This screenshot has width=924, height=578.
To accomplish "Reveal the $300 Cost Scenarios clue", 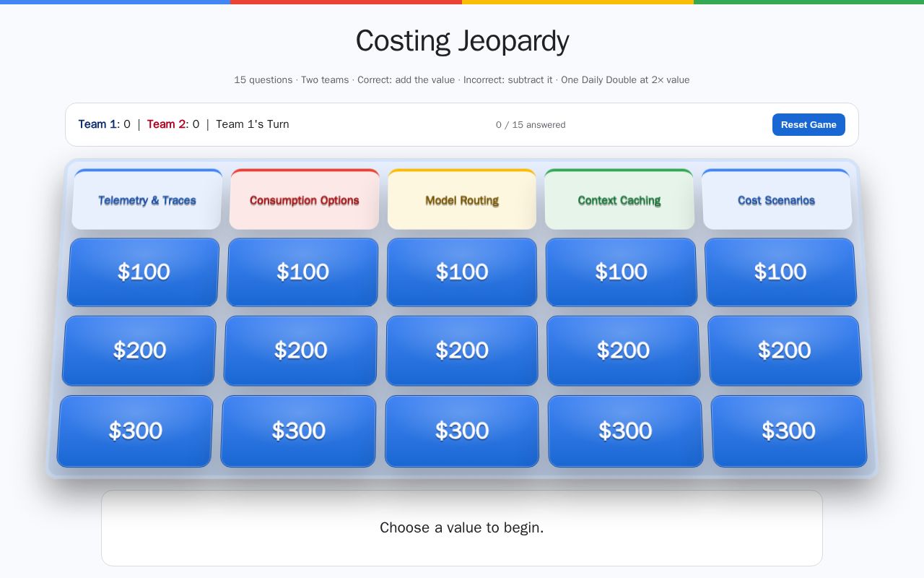I will [789, 431].
